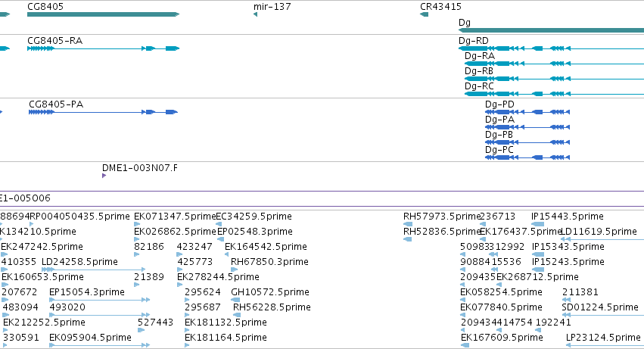644x349 pixels.
Task: Click EST EK058254.5prime
Action: (501, 293)
